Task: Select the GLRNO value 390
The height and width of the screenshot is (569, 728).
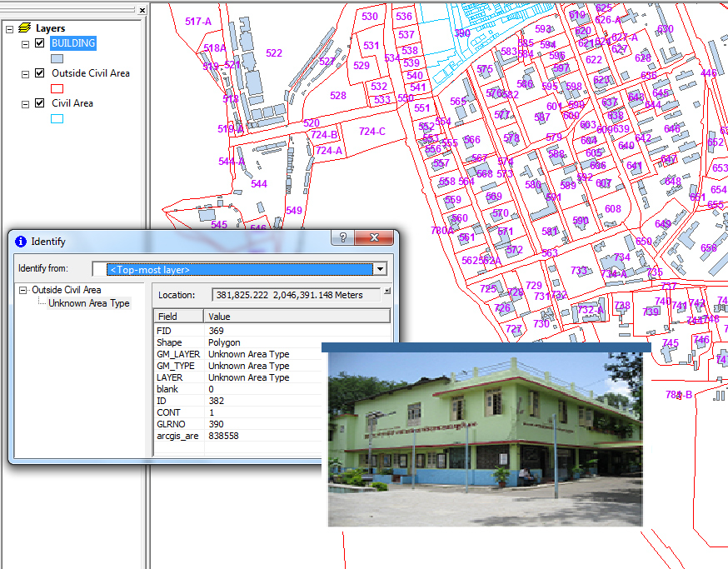Action: click(216, 424)
